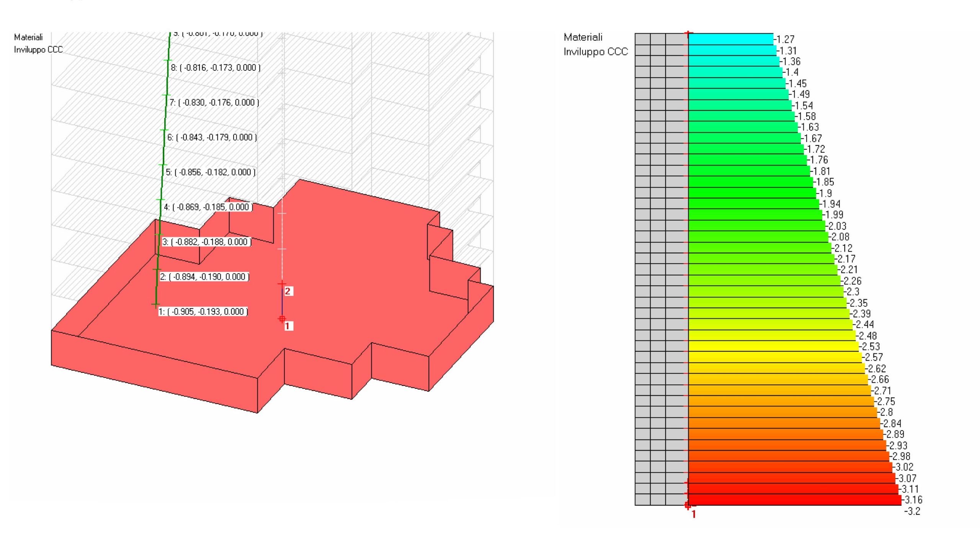Select the yellow bar valued -2.53
Screen dimensions: 980x536
(x=774, y=346)
